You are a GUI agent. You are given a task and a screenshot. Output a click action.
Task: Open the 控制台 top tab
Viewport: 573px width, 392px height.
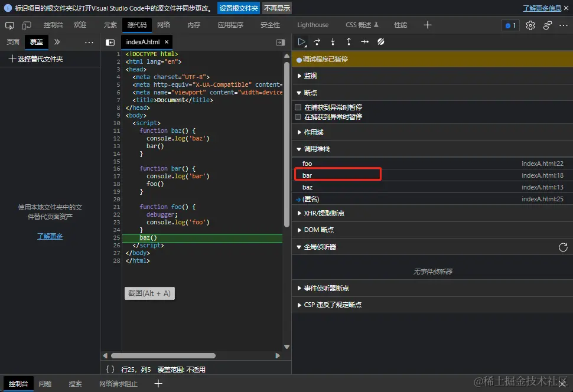(x=53, y=25)
